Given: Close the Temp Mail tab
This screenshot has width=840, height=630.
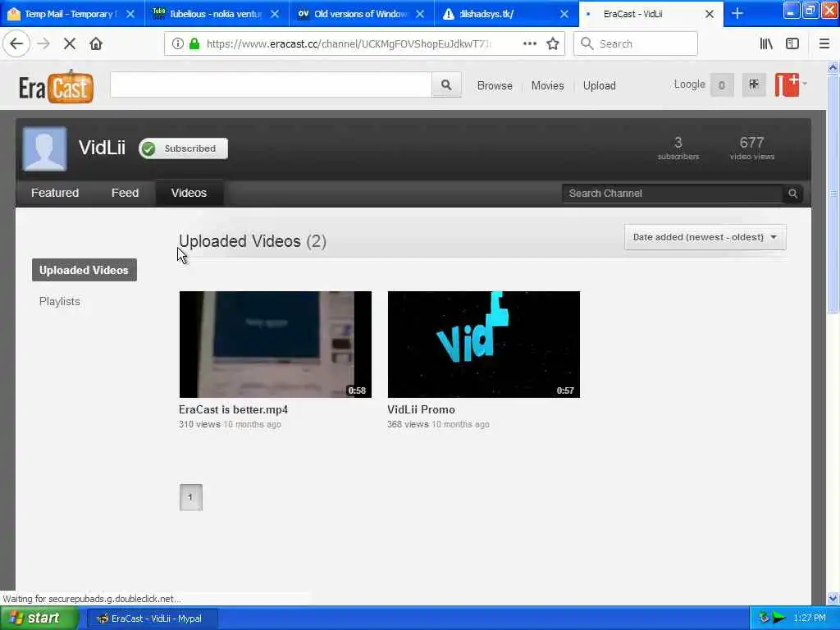Looking at the screenshot, I should click(130, 14).
